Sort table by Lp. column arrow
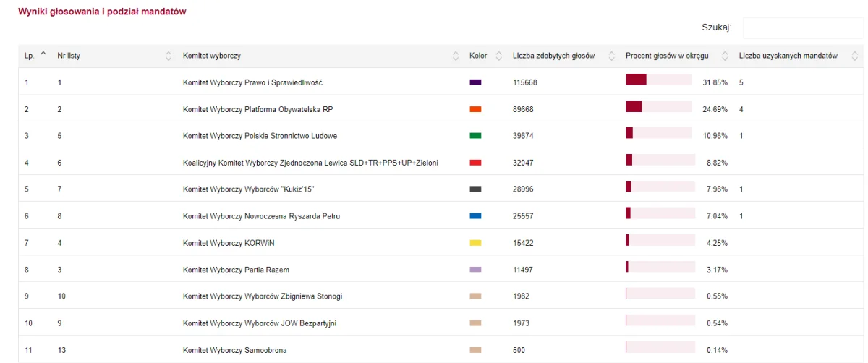868x363 pixels. click(43, 54)
